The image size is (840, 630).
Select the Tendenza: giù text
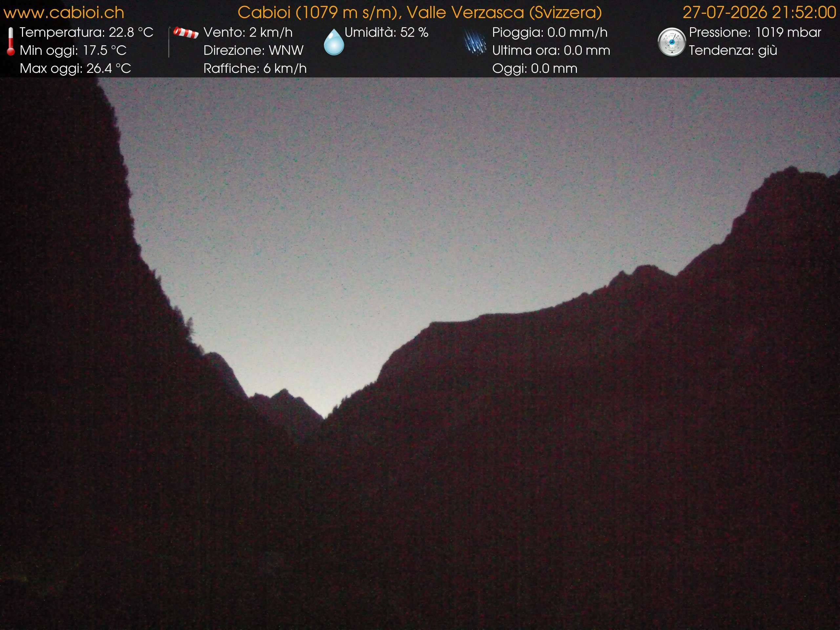click(x=733, y=51)
